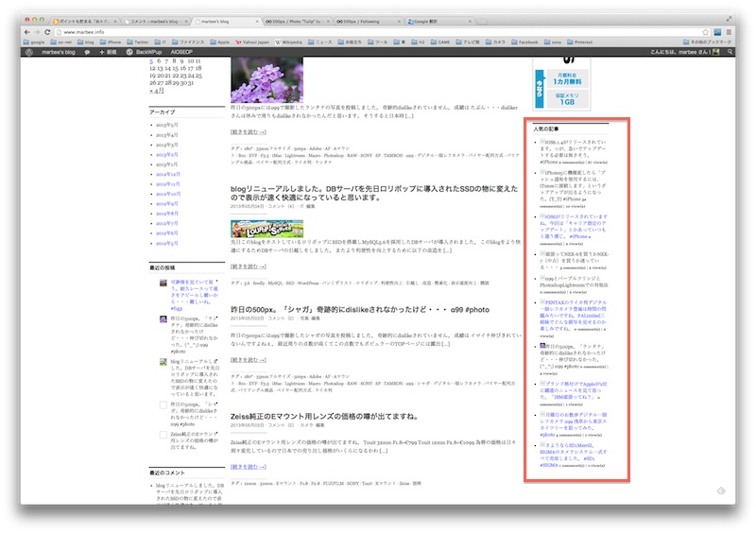The width and height of the screenshot is (756, 533).
Task: Expand the google bookmarks folder
Action: click(x=34, y=42)
